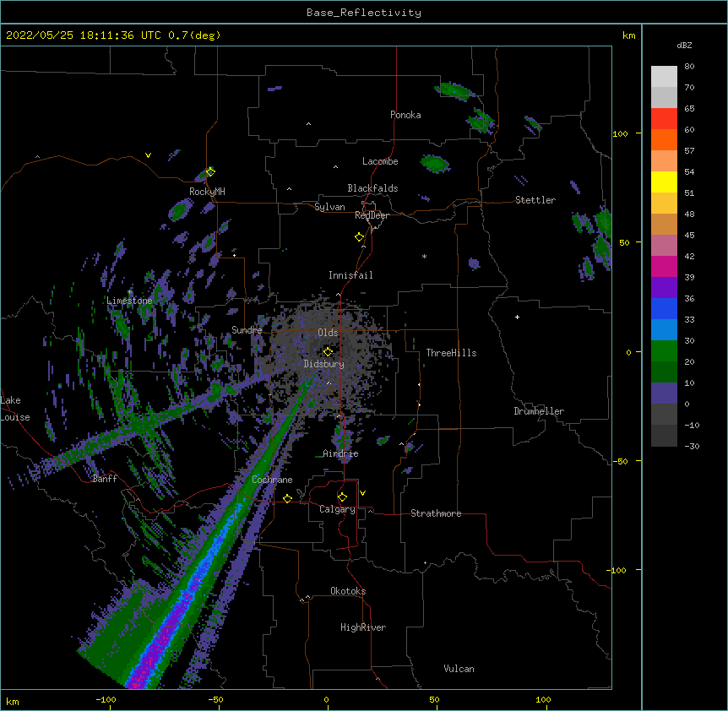Click the HighRiver label

coord(363,627)
